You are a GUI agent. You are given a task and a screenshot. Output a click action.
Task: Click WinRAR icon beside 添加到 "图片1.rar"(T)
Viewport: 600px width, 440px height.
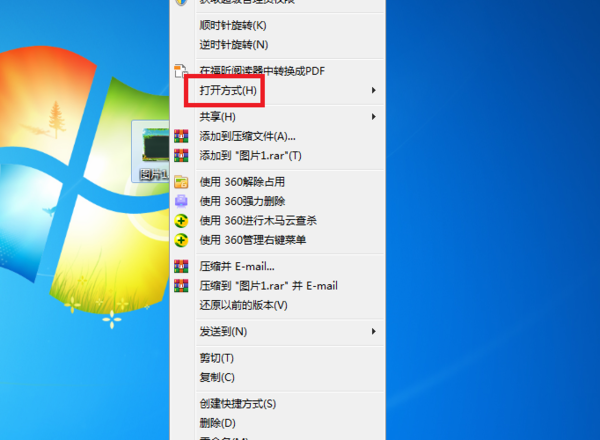tap(181, 156)
